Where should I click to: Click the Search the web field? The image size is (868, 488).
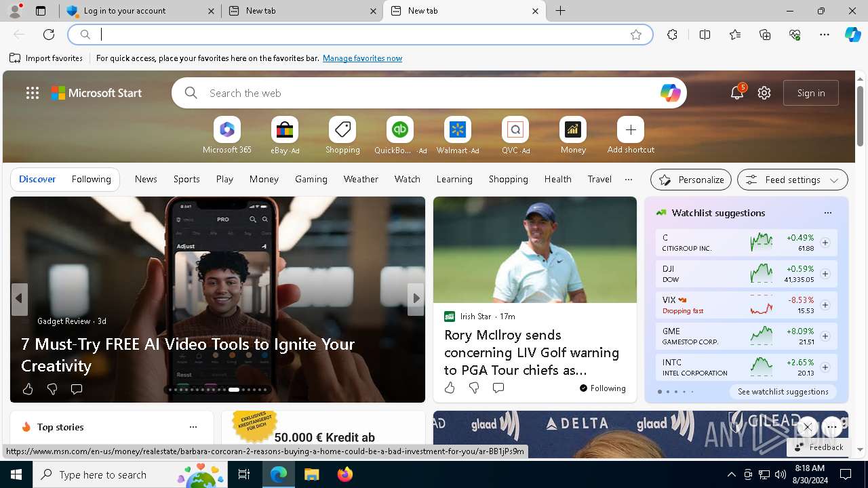[429, 93]
